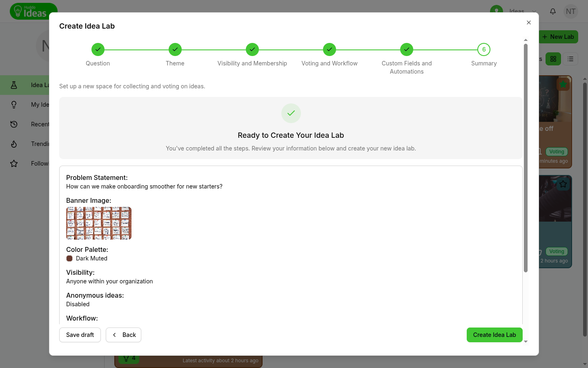Viewport: 588px width, 368px height.
Task: Click the Voting badge on the brown card
Action: 557,152
